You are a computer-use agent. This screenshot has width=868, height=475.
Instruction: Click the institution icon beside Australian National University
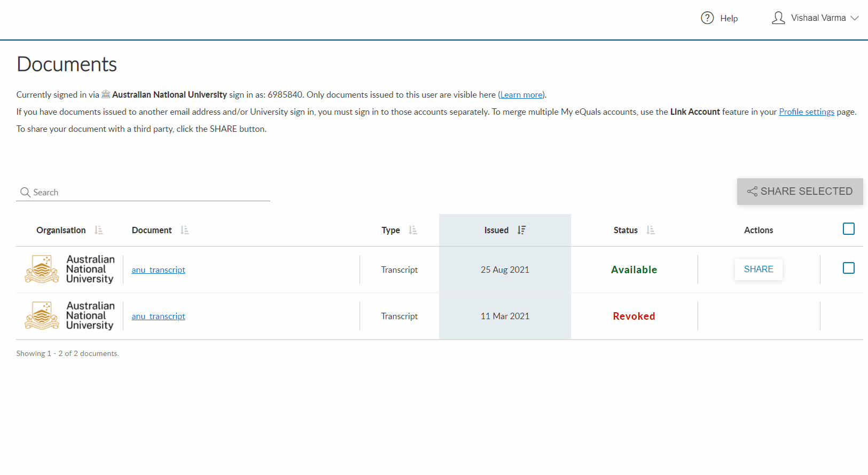(x=106, y=94)
